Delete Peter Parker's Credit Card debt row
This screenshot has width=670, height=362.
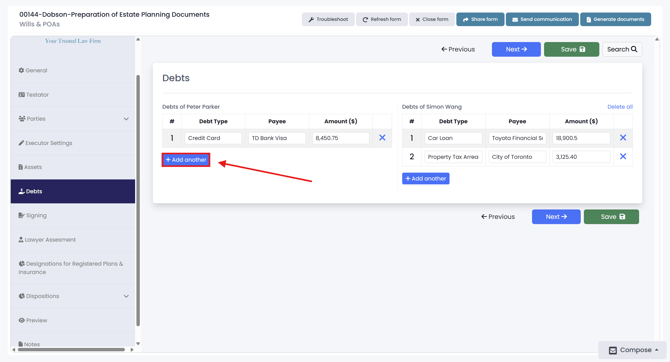(x=382, y=138)
